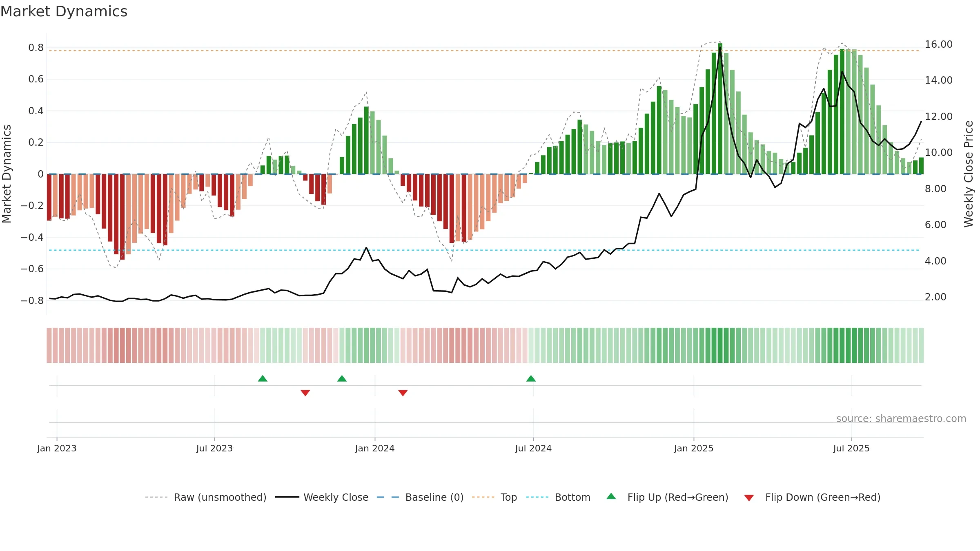
Task: Toggle the Flip Down (Green→Red) legend label
Action: pyautogui.click(x=823, y=497)
